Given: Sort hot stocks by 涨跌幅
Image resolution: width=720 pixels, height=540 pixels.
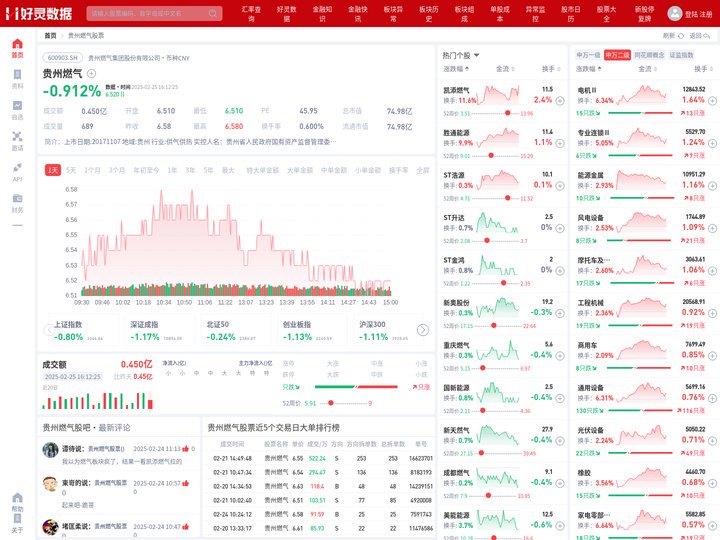Looking at the screenshot, I should pos(456,69).
